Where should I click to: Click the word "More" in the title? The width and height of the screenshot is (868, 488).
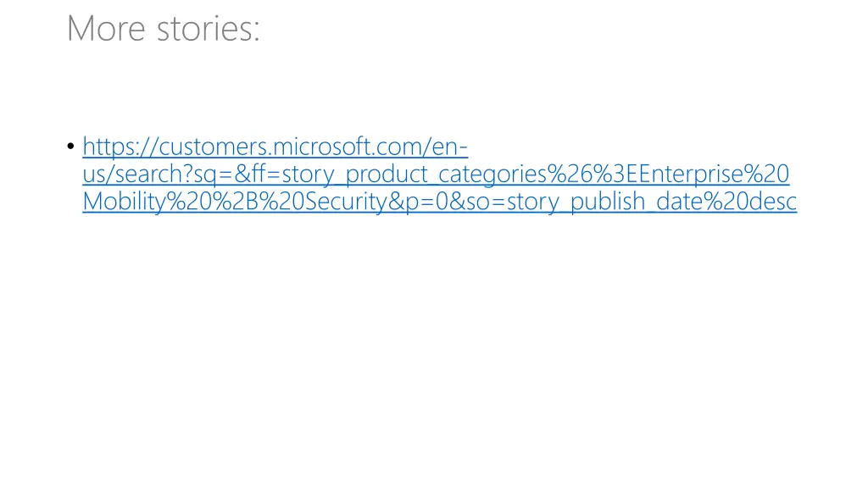pyautogui.click(x=106, y=28)
